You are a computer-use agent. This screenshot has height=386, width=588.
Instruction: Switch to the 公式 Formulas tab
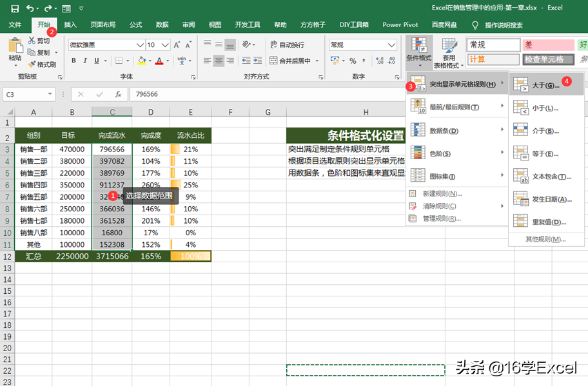pos(135,24)
